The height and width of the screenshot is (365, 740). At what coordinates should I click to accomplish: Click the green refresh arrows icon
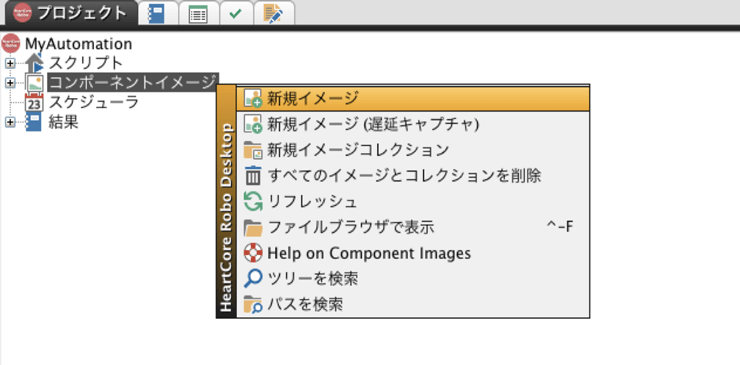click(x=253, y=202)
